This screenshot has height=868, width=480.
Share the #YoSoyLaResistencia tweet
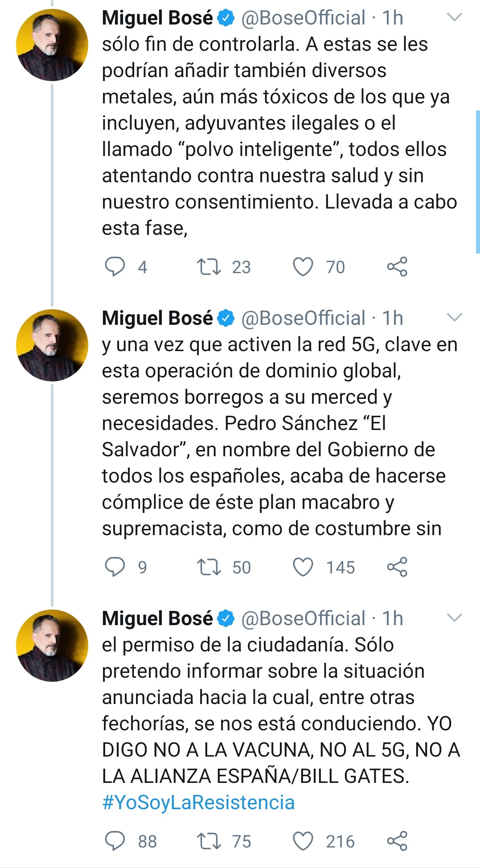(397, 841)
